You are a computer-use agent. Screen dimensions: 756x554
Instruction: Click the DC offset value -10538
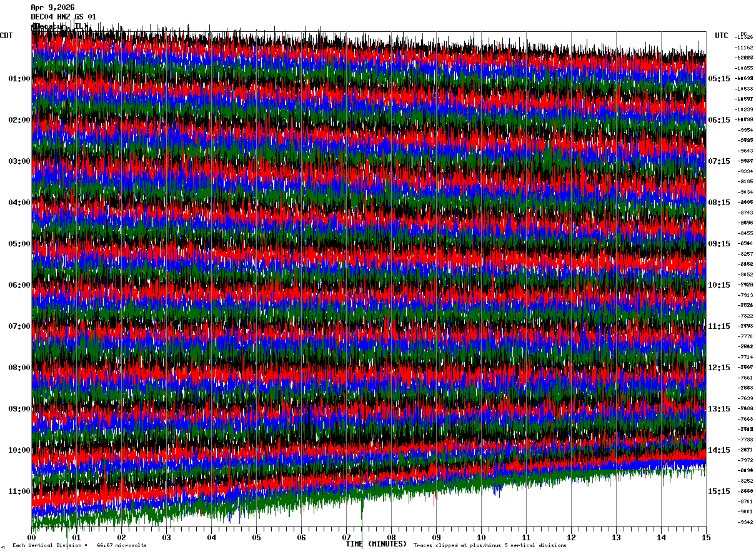pos(744,89)
